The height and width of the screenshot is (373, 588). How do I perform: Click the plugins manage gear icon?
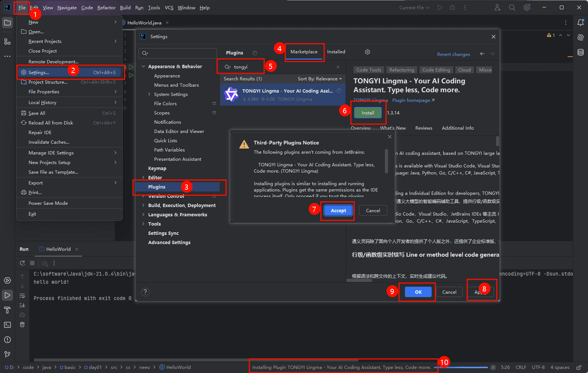point(368,52)
